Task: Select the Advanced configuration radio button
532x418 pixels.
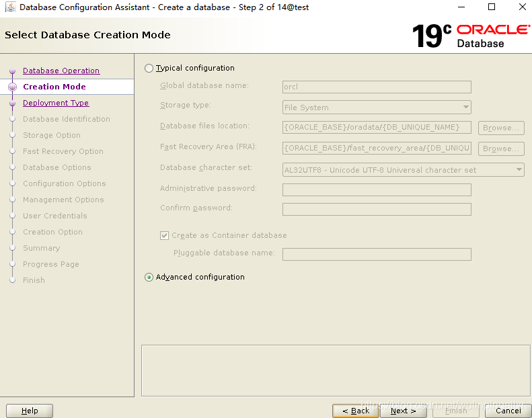Action: pyautogui.click(x=149, y=278)
